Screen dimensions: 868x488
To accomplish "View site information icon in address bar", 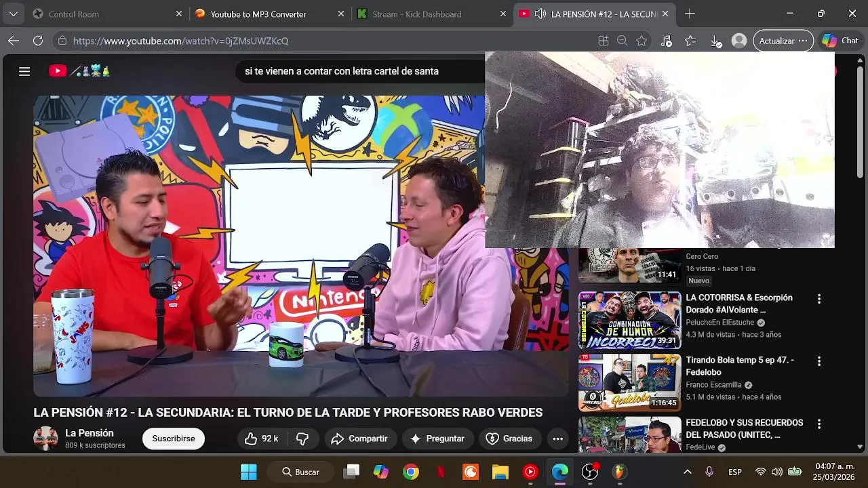I will point(62,41).
